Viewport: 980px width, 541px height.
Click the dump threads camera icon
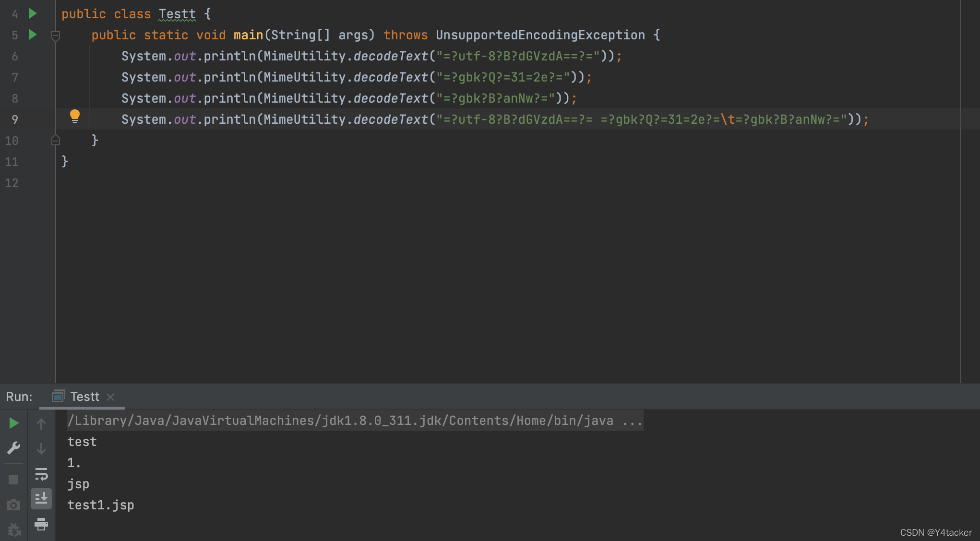(13, 505)
